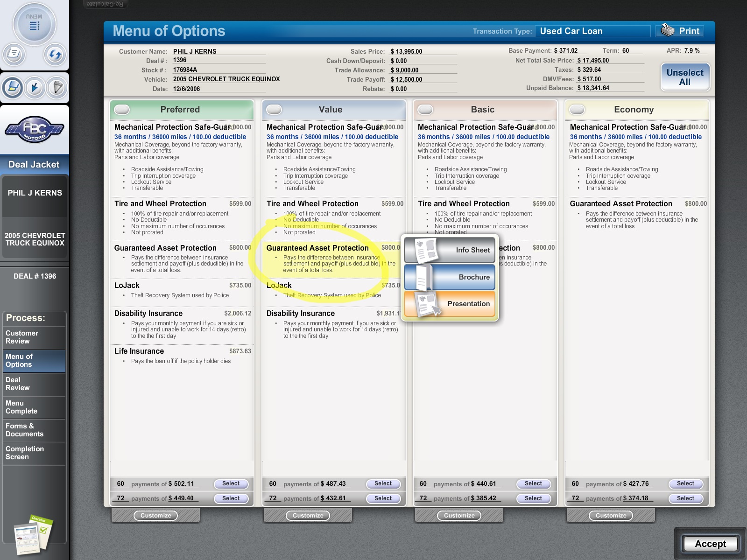Click the APR field 7.9 %
The width and height of the screenshot is (747, 560).
(x=694, y=50)
